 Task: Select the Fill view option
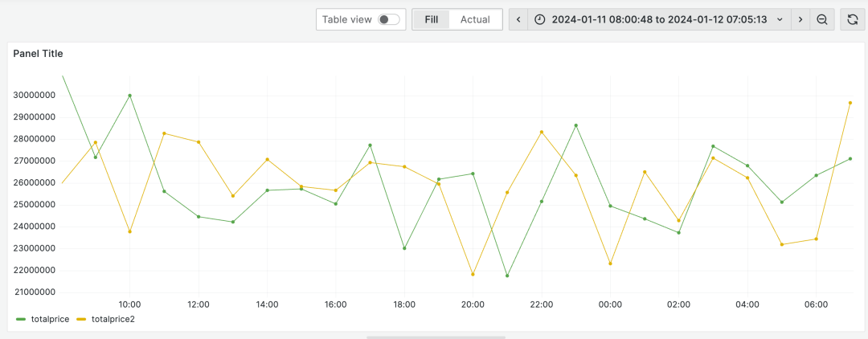tap(432, 19)
